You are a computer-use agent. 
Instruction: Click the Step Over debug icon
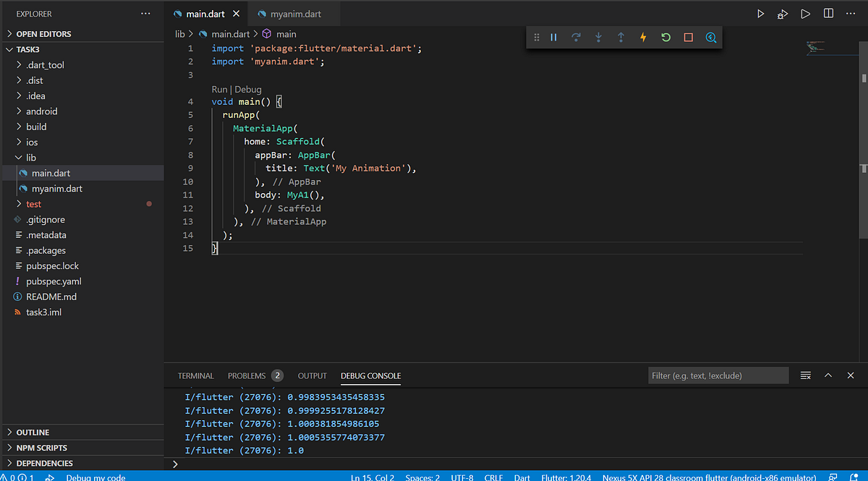tap(576, 38)
